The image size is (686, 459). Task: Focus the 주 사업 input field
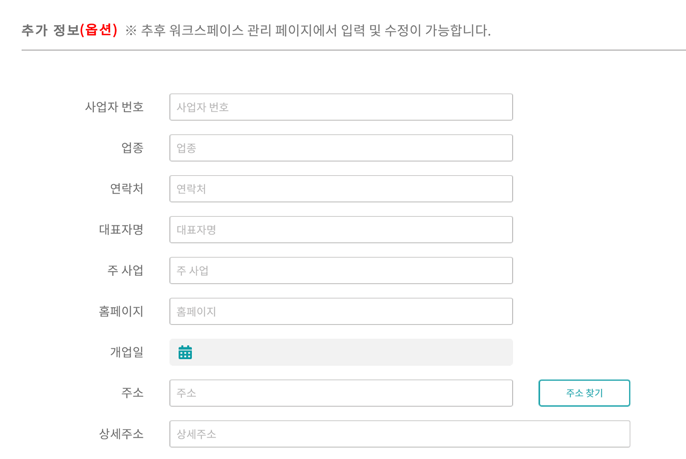[x=341, y=270]
